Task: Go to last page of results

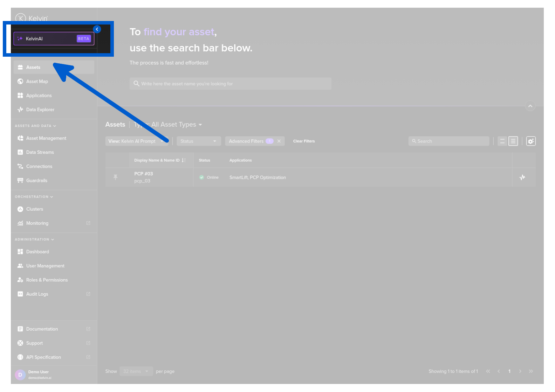Action: click(531, 371)
